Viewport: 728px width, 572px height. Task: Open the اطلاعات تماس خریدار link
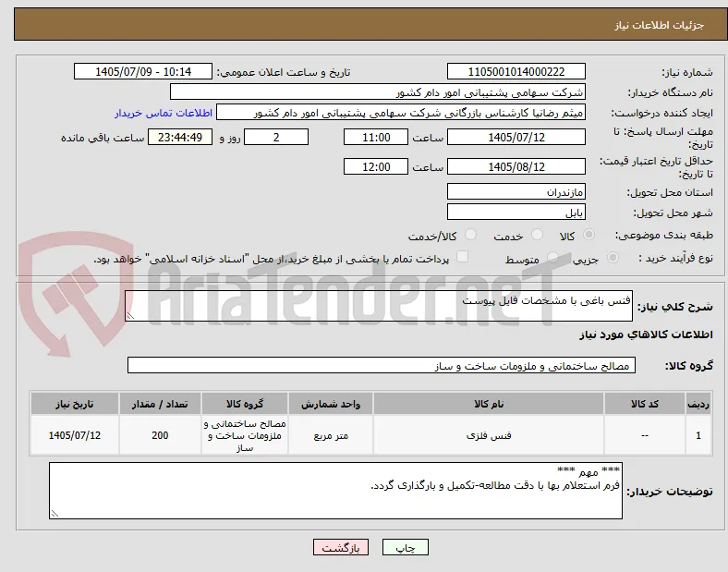coord(164,113)
